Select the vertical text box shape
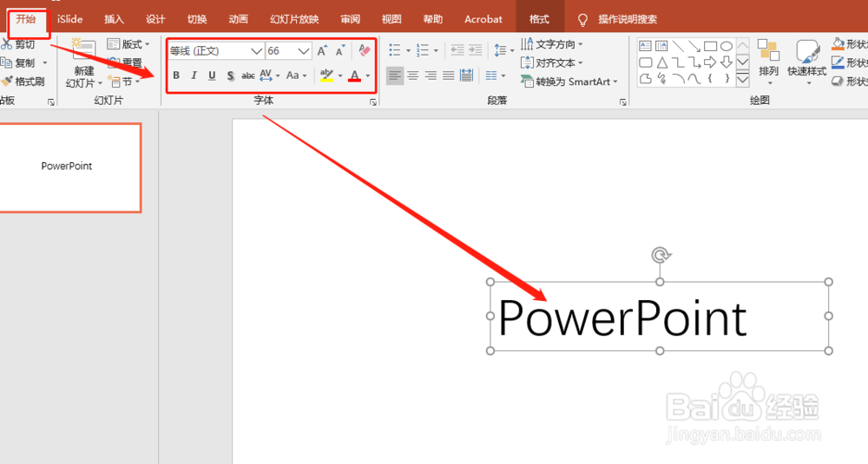 pyautogui.click(x=661, y=46)
